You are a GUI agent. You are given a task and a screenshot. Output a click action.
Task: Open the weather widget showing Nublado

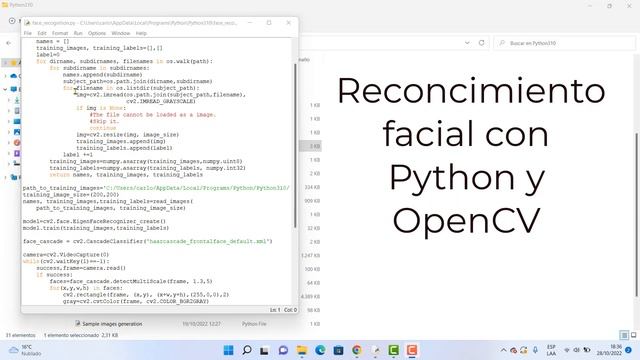[x=25, y=350]
